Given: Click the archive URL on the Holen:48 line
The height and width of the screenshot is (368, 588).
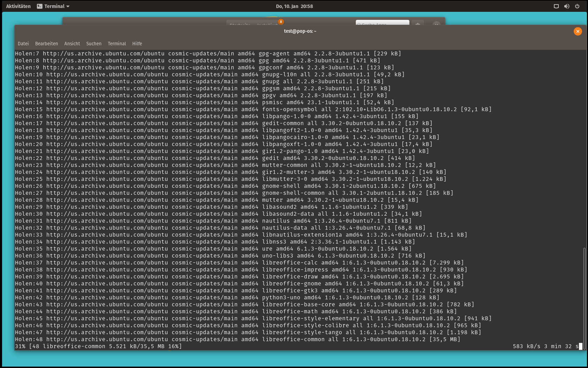Looking at the screenshot, I should 107,339.
